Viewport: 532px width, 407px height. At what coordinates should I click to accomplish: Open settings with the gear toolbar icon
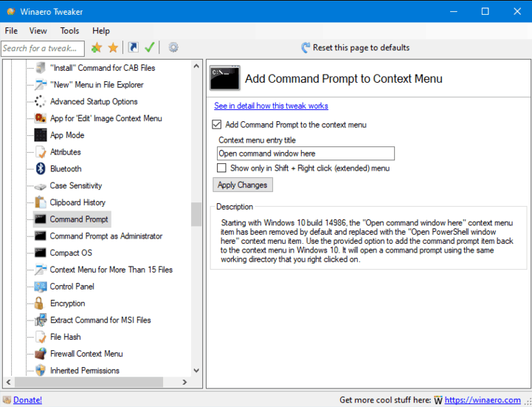click(x=173, y=47)
